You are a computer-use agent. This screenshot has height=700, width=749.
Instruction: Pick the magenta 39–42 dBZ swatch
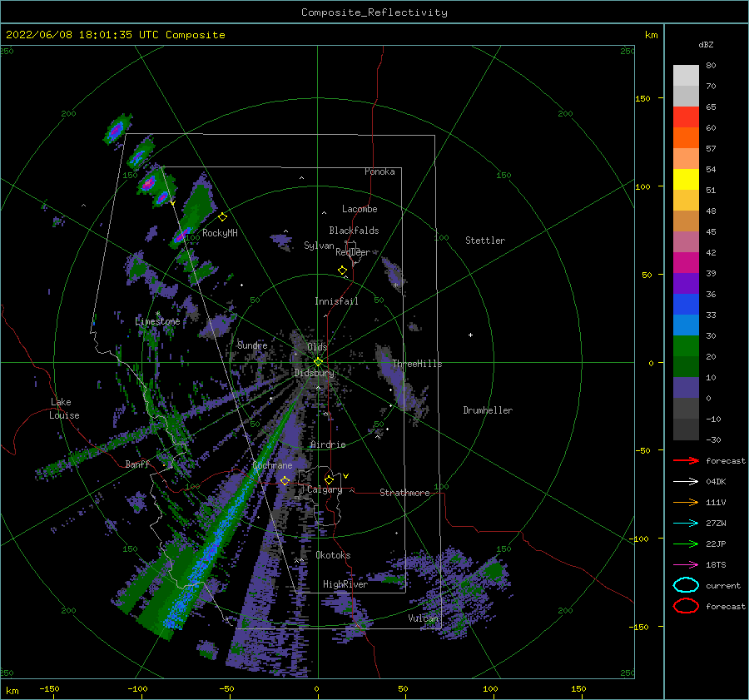click(686, 263)
